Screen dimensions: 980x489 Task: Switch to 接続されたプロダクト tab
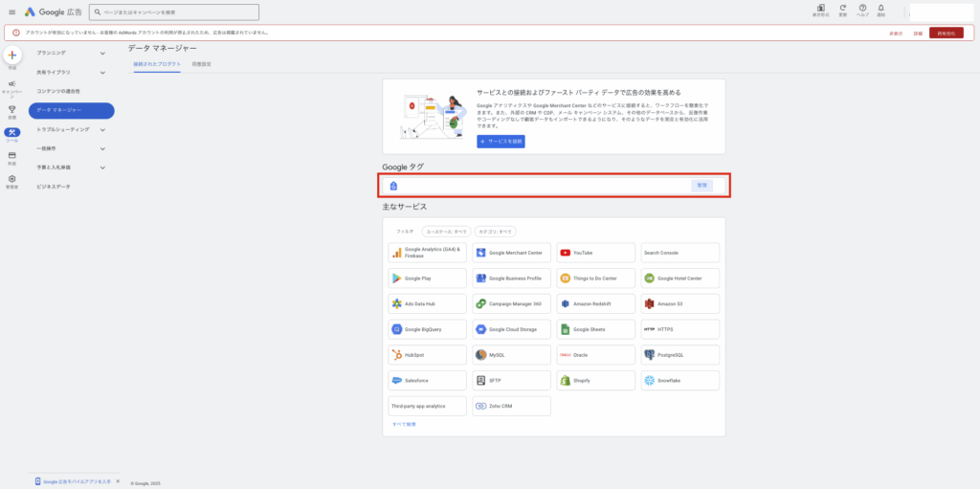tap(157, 64)
